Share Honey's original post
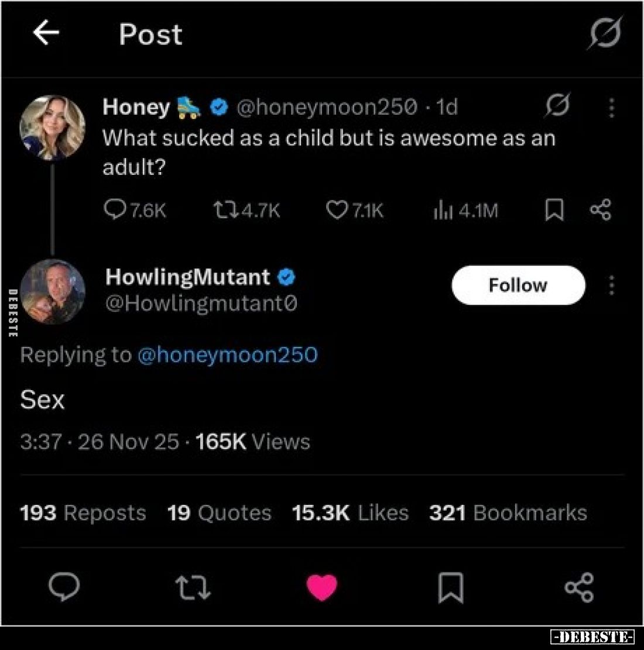Viewport: 644px width, 650px height. click(x=601, y=210)
